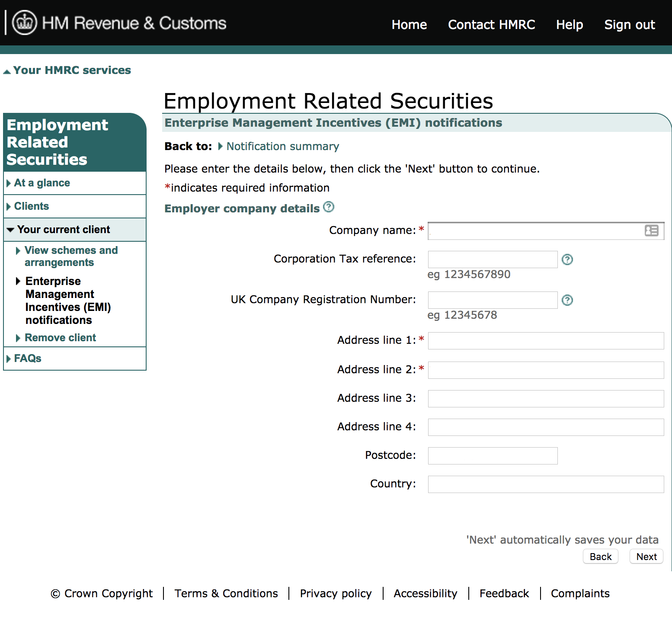Collapse the Your HMRC services section
The height and width of the screenshot is (618, 672).
click(x=7, y=70)
